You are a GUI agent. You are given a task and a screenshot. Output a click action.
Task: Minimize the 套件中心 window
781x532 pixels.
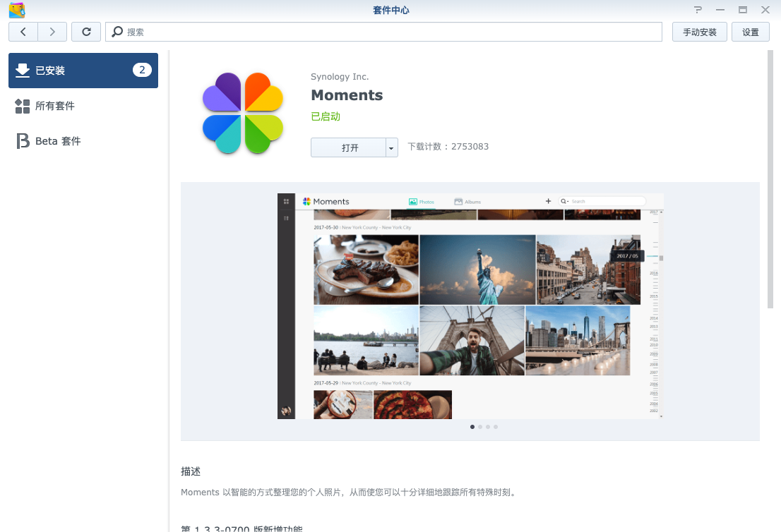pyautogui.click(x=720, y=10)
